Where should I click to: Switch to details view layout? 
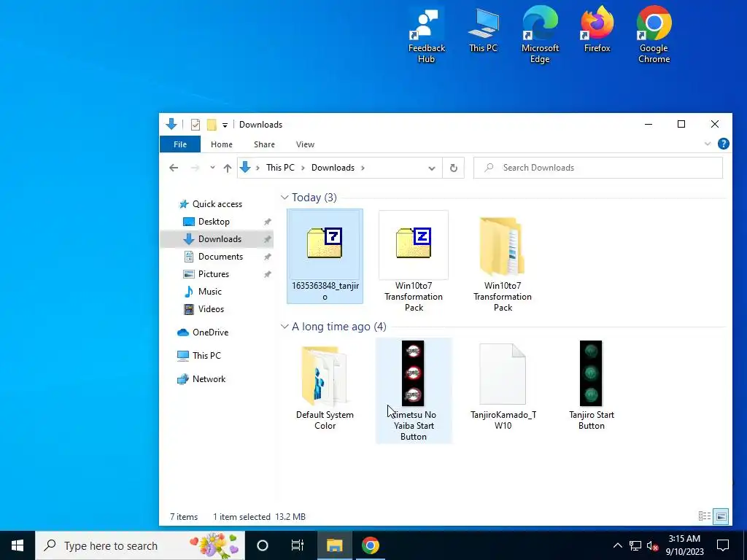pos(705,516)
